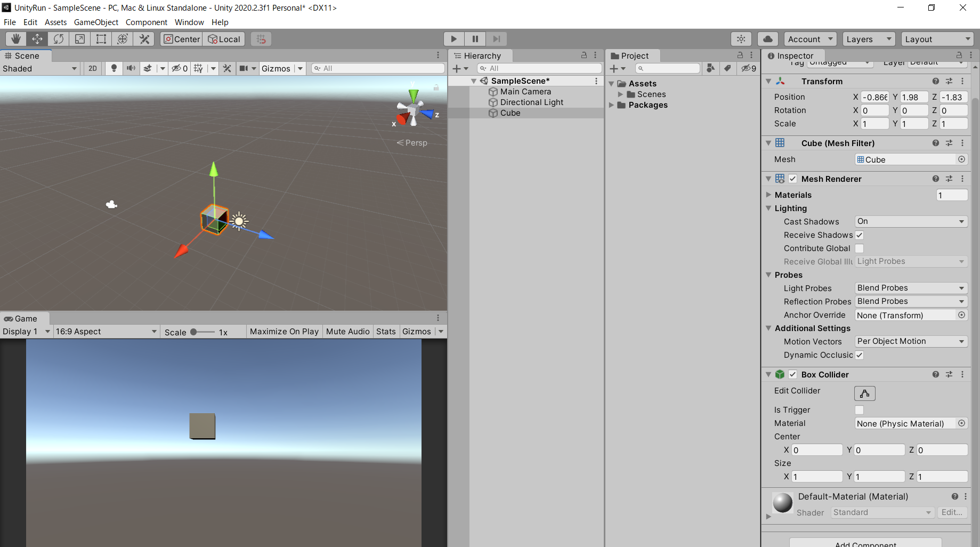Enable Contribute Global Illumination
This screenshot has width=980, height=547.
pos(860,248)
